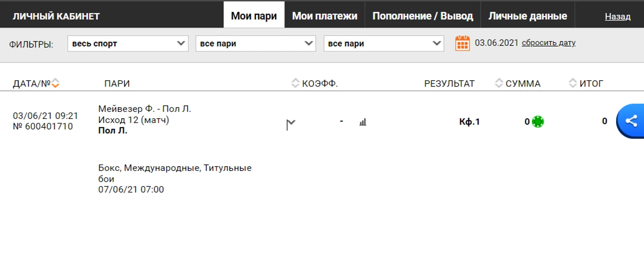Open the 'весь спорт' sport filter dropdown

click(128, 44)
